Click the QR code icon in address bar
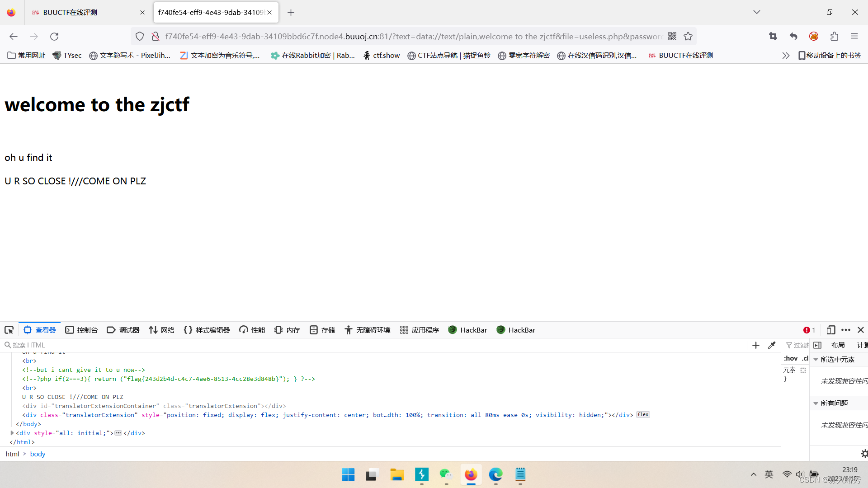868x488 pixels. [672, 36]
